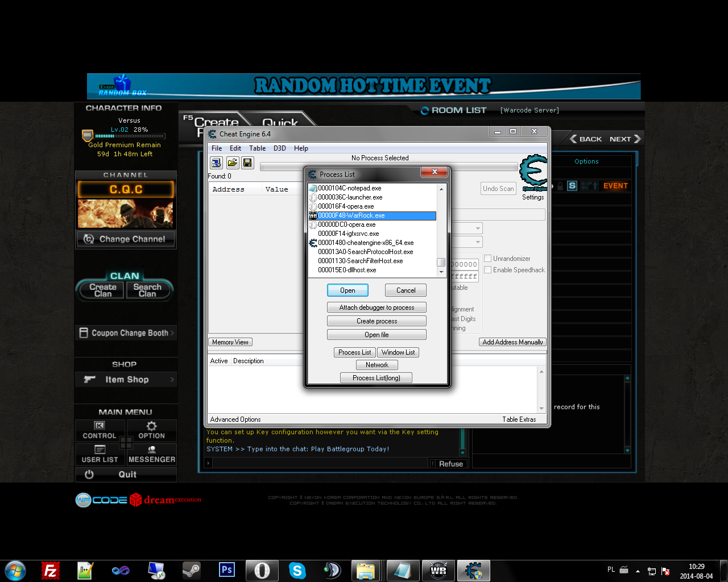Open the CONTROL keyboard icon in Main Menu
The height and width of the screenshot is (582, 728).
100,426
